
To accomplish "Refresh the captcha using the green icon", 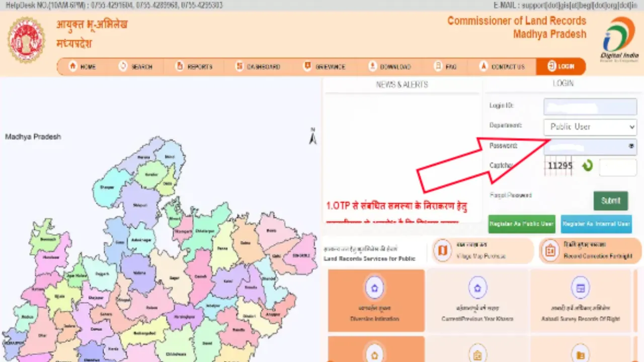I will (587, 166).
